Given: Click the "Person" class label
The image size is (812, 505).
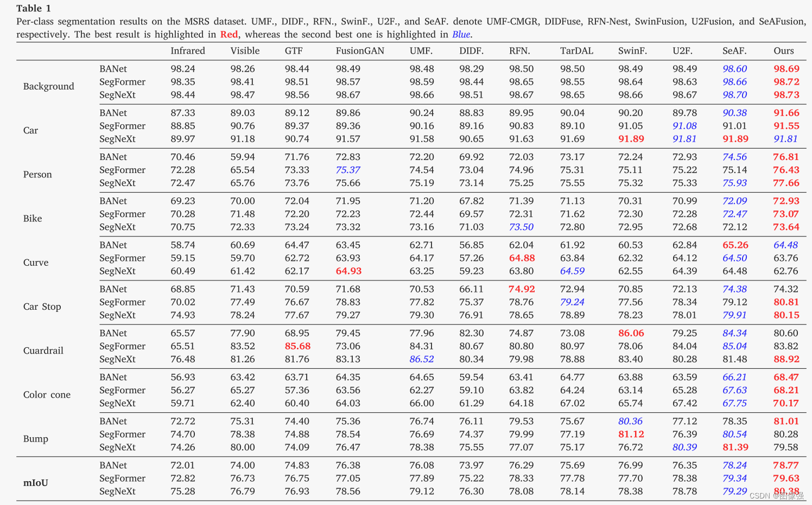Looking at the screenshot, I should click(x=37, y=175).
